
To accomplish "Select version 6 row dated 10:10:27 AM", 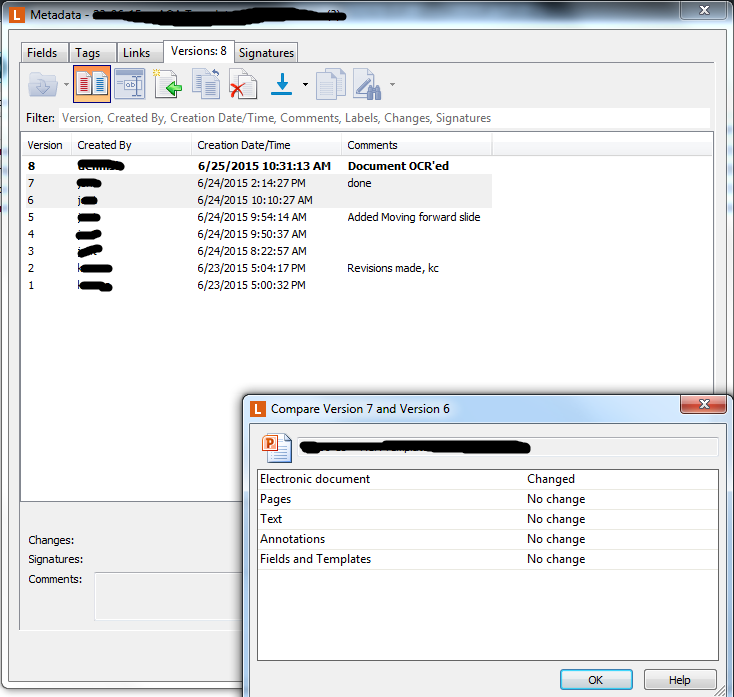I will (258, 200).
